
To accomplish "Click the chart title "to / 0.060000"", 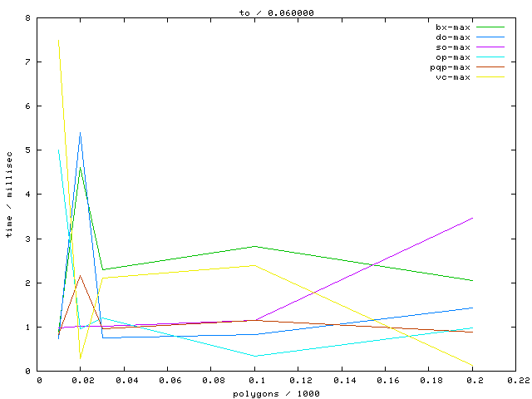I will pos(278,12).
